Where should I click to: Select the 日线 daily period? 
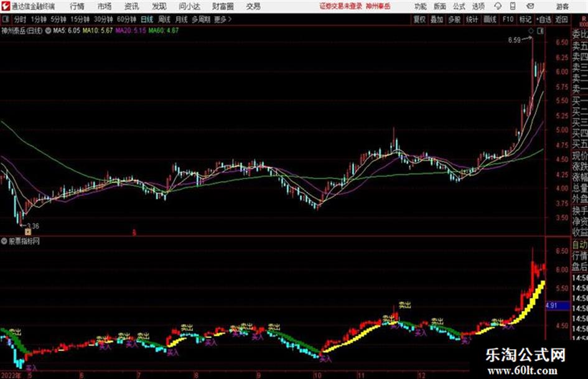pyautogui.click(x=147, y=19)
